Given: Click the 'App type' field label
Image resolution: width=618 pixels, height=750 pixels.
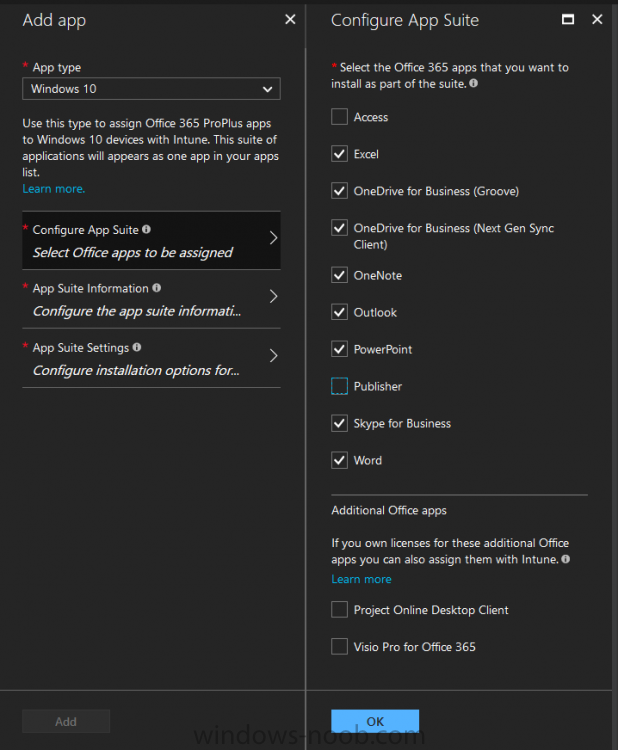Looking at the screenshot, I should [56, 67].
